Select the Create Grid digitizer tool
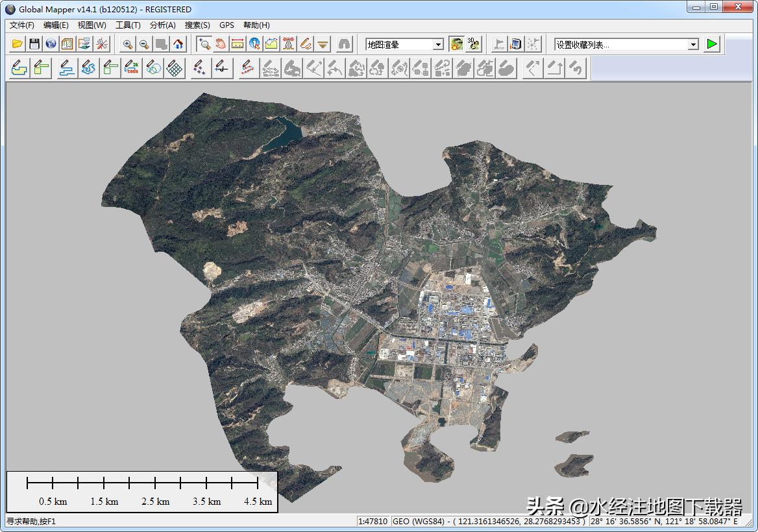 click(x=175, y=68)
